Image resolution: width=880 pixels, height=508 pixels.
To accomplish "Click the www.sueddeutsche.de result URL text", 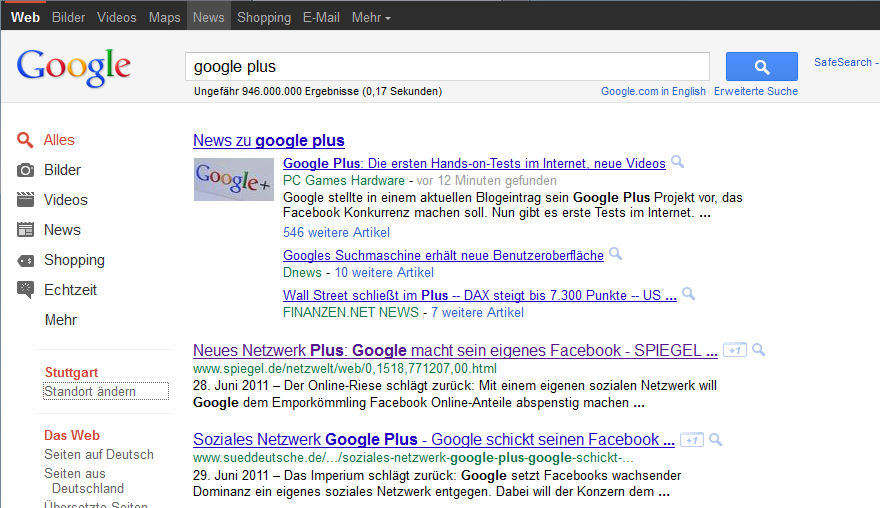I will point(413,458).
